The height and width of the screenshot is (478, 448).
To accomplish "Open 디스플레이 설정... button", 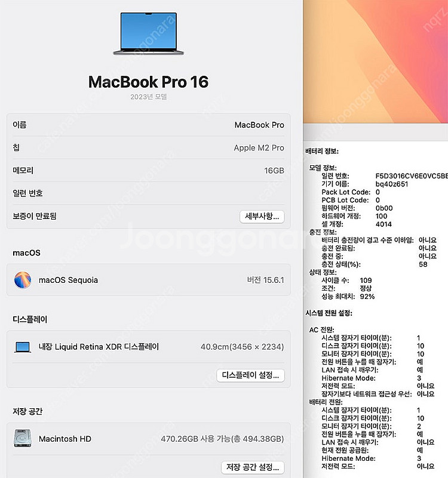I will coord(250,375).
